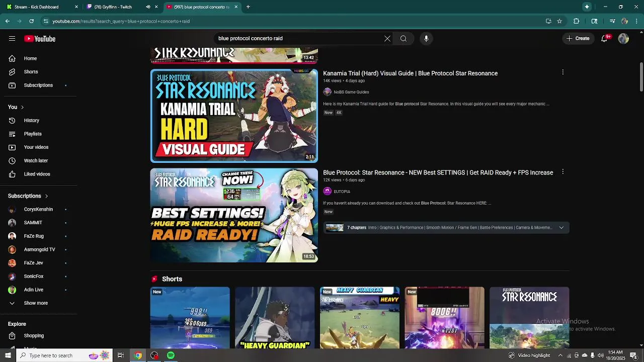Open NoBS Game Guides channel name
The image size is (644, 362).
[351, 92]
